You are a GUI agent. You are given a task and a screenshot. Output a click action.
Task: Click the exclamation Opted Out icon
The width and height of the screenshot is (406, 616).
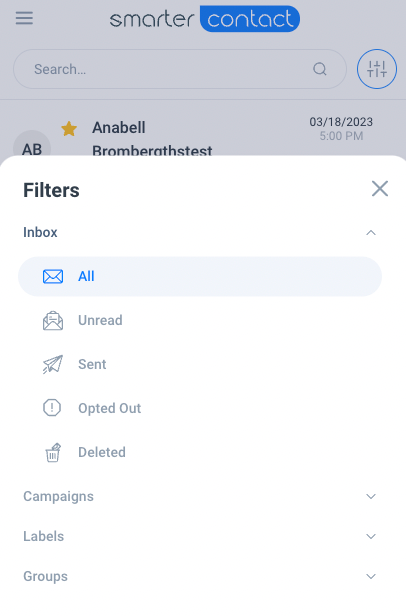coord(52,408)
